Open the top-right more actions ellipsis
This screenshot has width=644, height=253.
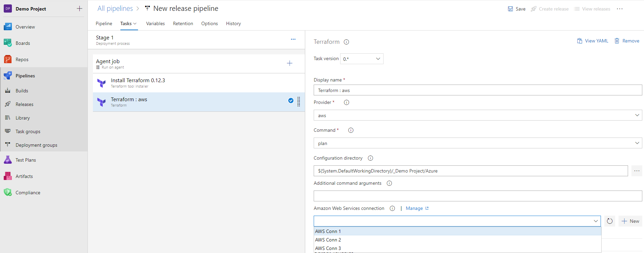tap(620, 9)
